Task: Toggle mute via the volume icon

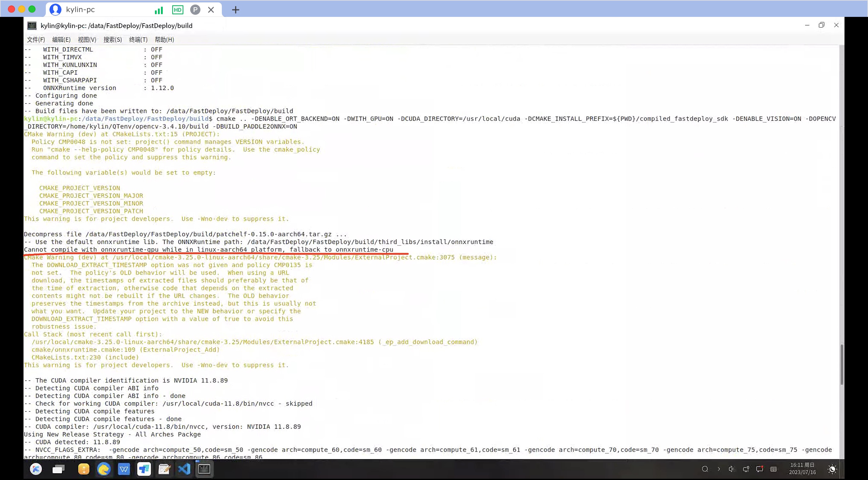Action: coord(732,469)
